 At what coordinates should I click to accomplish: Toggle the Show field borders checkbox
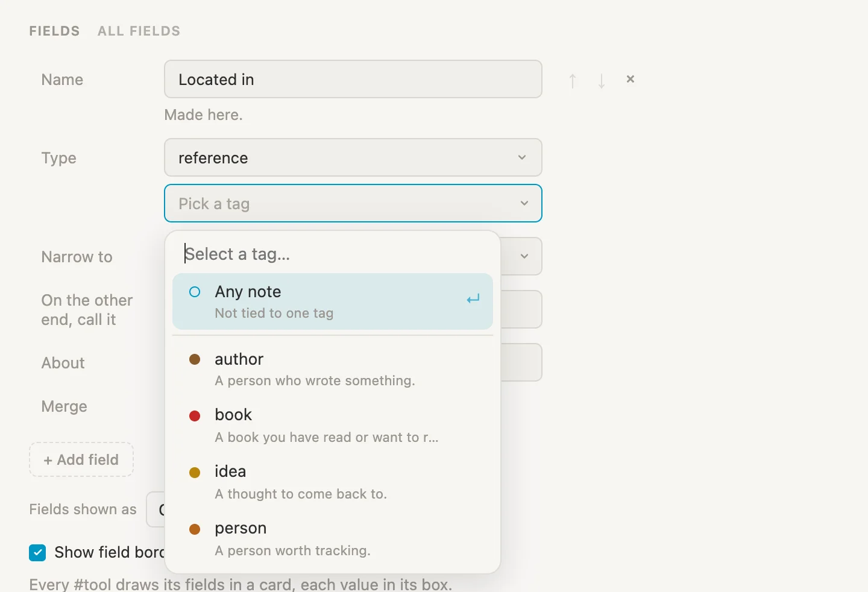tap(37, 553)
